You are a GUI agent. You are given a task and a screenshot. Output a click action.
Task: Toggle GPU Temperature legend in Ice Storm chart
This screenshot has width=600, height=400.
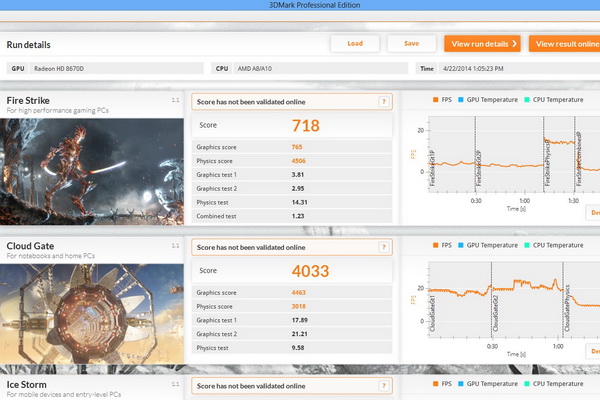click(488, 384)
